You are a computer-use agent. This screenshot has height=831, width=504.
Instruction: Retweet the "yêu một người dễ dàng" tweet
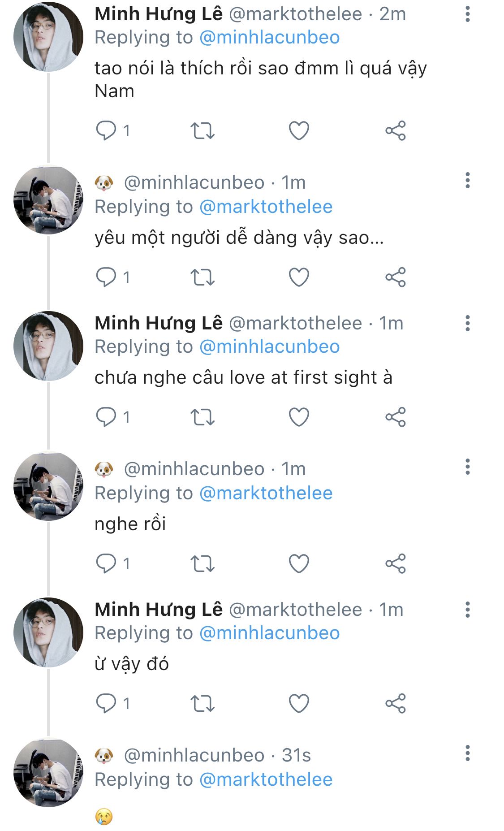(x=202, y=277)
